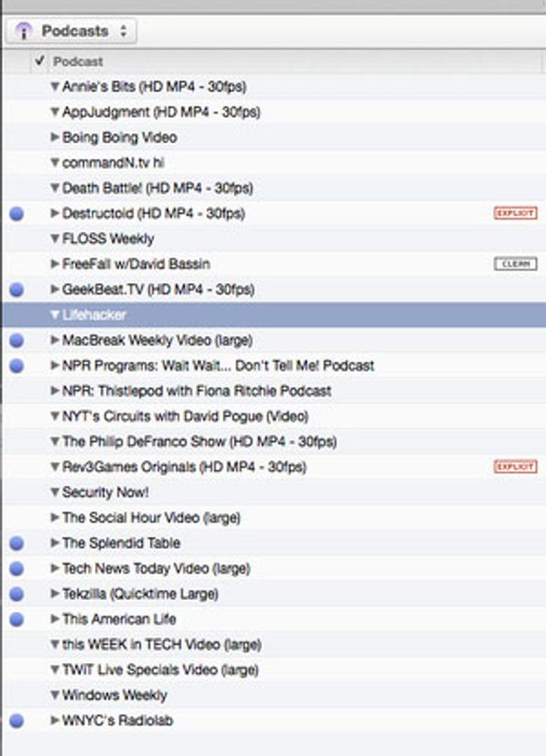Expand the Destructoid podcast
Screen dimensions: 546x756
click(x=55, y=213)
